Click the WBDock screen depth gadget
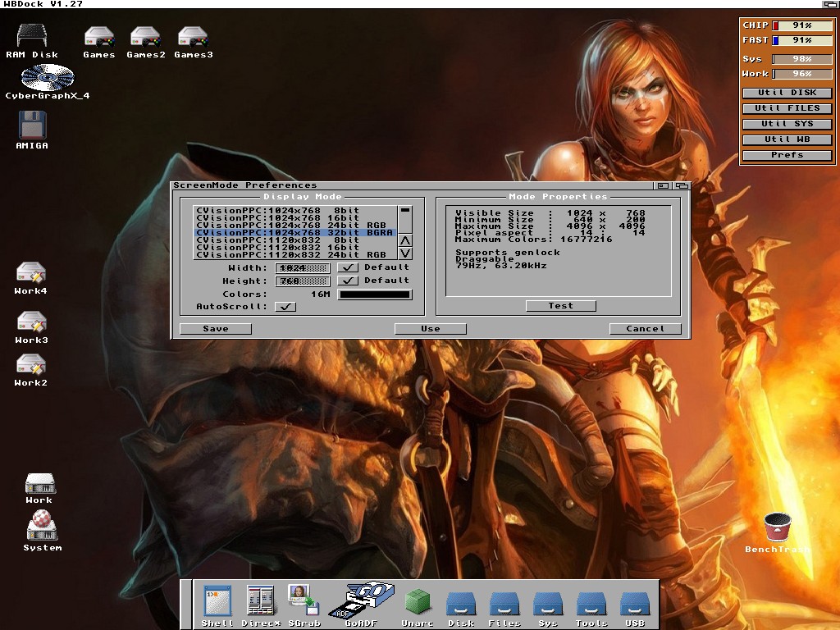The width and height of the screenshot is (840, 630). (830, 4)
